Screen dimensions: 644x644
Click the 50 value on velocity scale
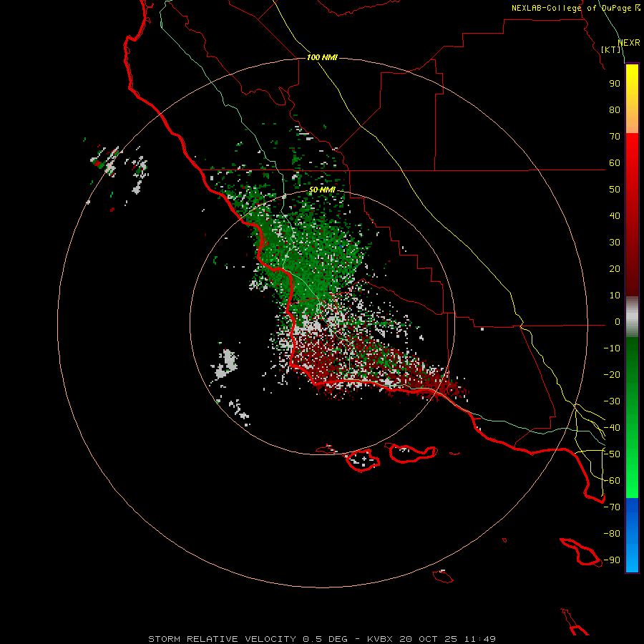[615, 190]
